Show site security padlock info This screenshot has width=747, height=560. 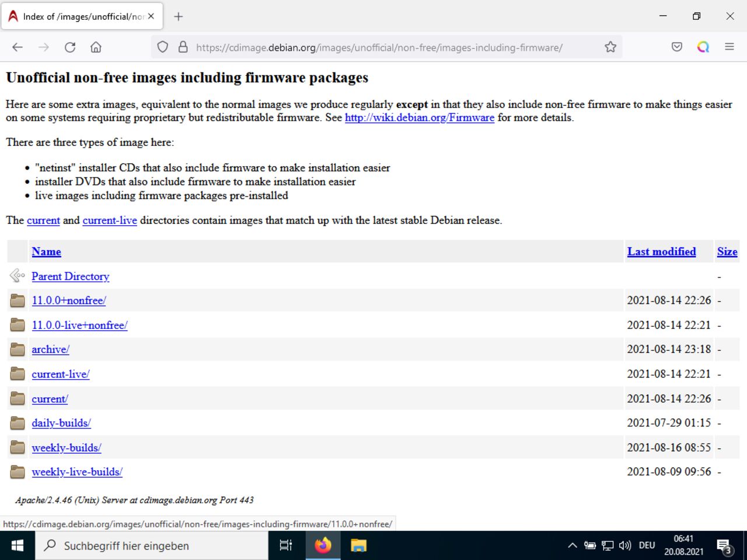pyautogui.click(x=183, y=47)
